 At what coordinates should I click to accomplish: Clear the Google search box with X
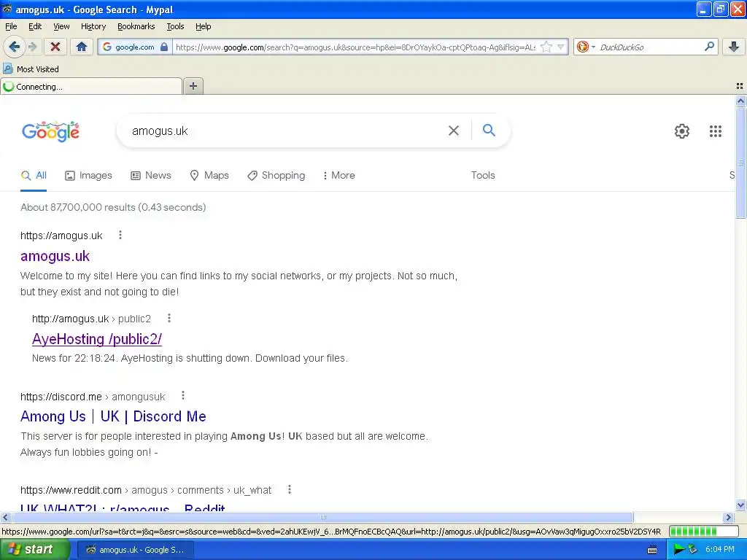click(454, 131)
